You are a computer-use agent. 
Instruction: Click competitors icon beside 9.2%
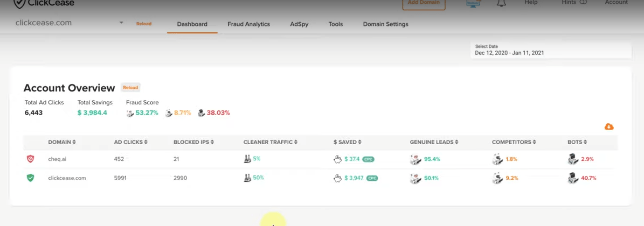coord(497,179)
